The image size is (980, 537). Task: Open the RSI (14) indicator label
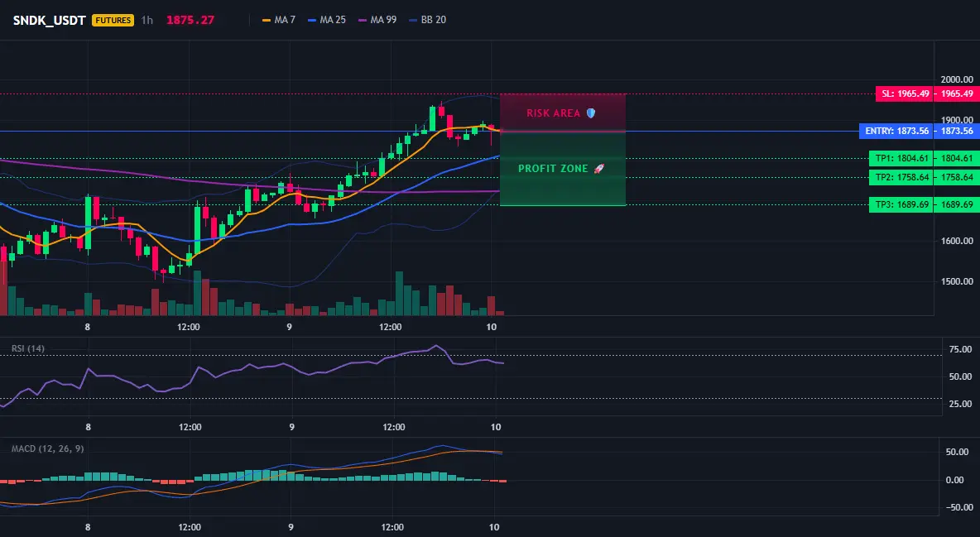pos(27,348)
